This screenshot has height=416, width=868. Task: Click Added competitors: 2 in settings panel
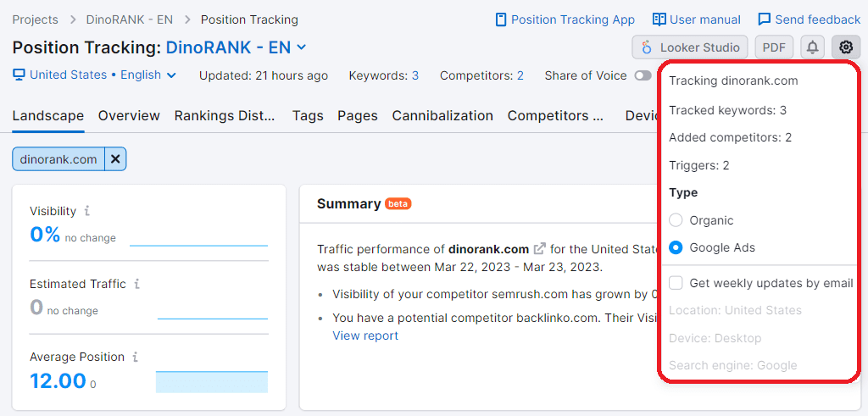pos(730,138)
